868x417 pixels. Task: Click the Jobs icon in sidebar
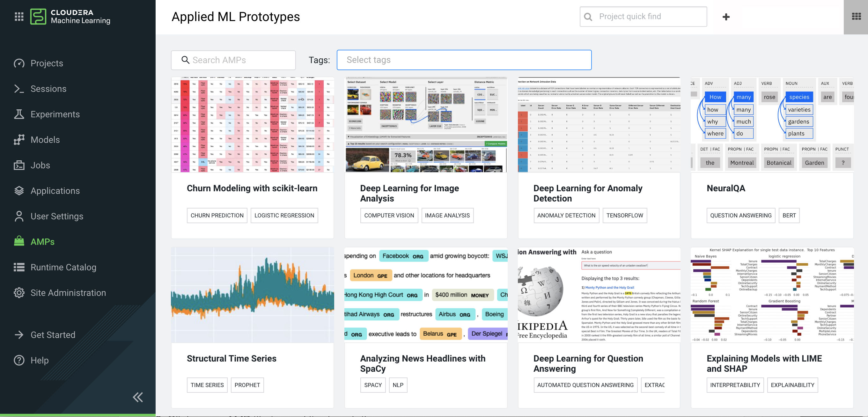[19, 165]
